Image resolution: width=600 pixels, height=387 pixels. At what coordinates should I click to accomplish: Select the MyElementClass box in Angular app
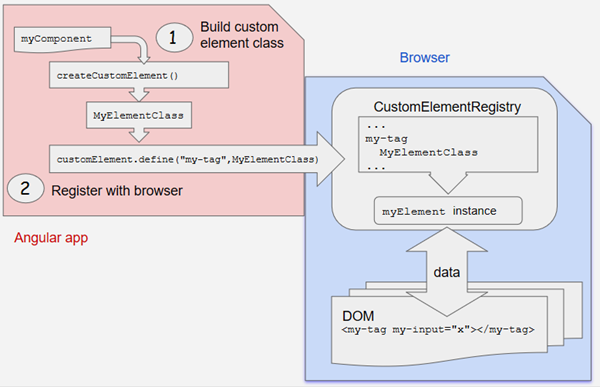pyautogui.click(x=139, y=115)
